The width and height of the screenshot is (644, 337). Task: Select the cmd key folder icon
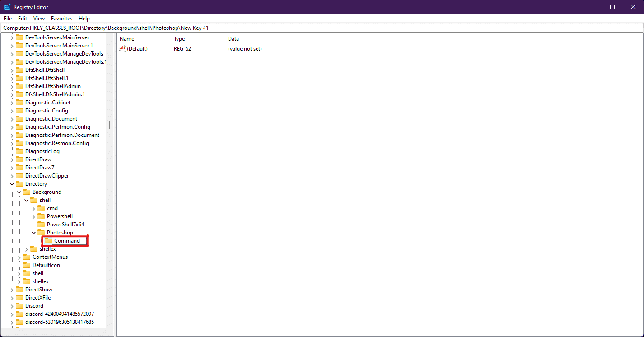(40, 208)
